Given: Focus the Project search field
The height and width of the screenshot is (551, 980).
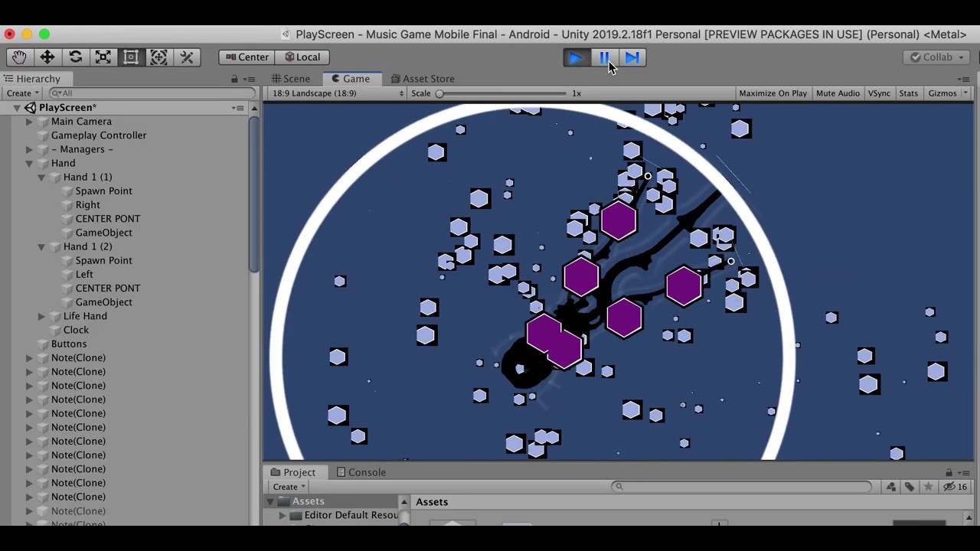Looking at the screenshot, I should 741,487.
